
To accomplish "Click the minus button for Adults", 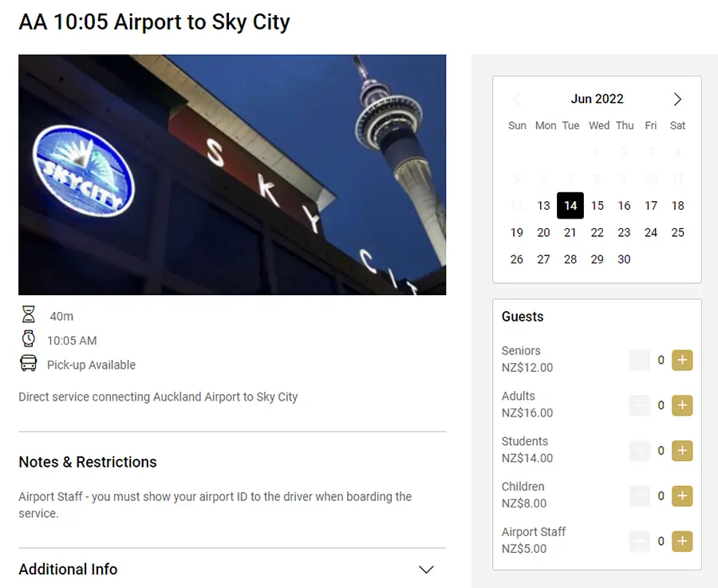I will (639, 405).
